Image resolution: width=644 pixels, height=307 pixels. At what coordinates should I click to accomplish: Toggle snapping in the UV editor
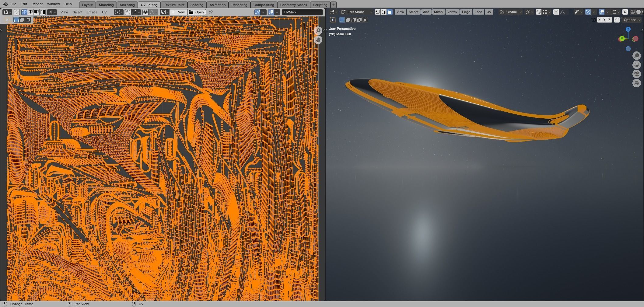pyautogui.click(x=128, y=12)
